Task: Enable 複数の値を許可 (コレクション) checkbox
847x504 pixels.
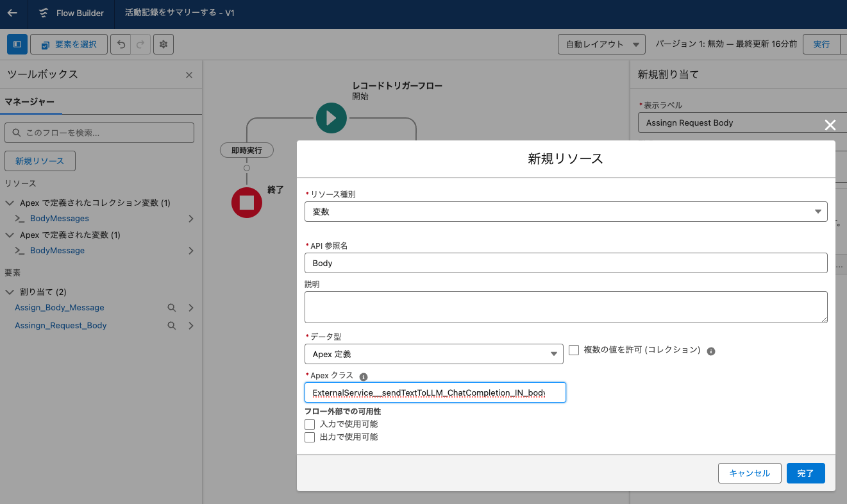Action: (574, 350)
